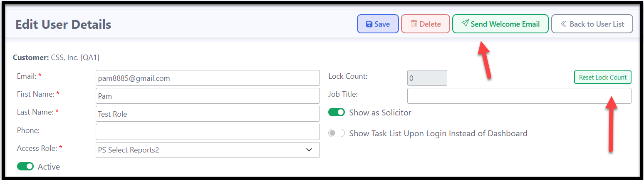Click into the Email input field

point(208,78)
